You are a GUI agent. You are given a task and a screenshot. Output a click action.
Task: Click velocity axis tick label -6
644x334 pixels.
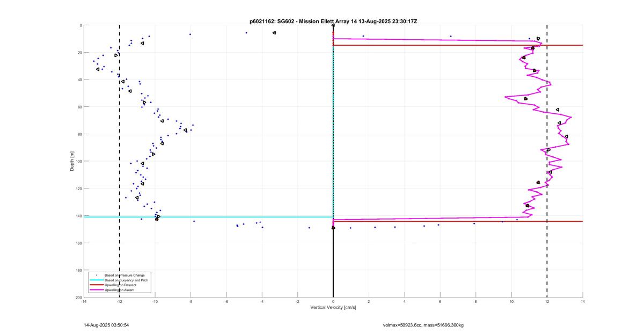pyautogui.click(x=226, y=302)
